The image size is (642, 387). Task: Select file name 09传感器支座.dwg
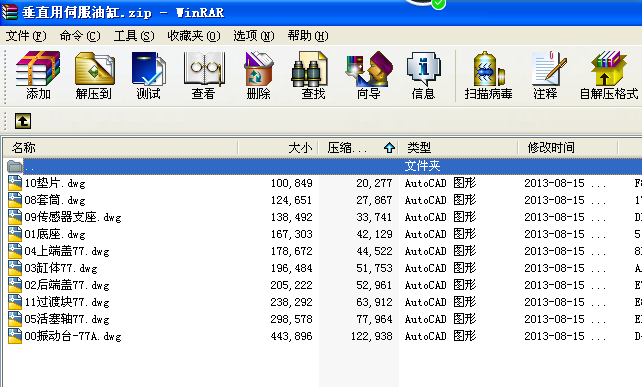(x=73, y=217)
